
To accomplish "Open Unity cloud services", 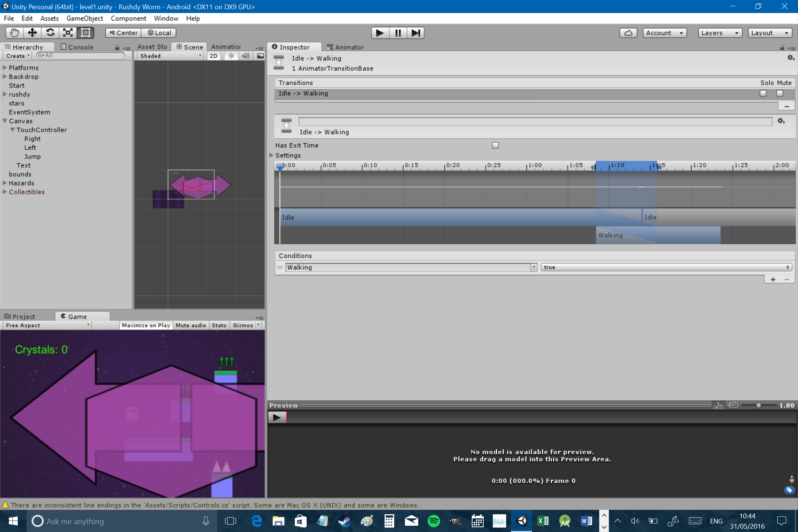I will [628, 33].
